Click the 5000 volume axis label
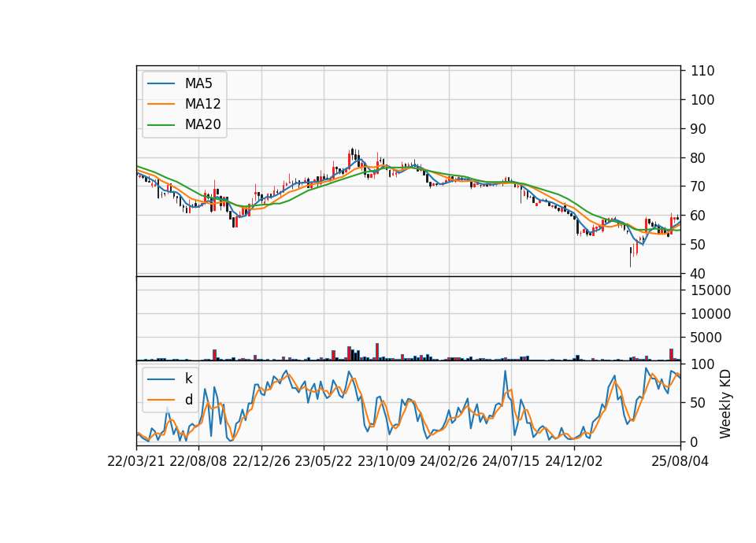 (x=706, y=338)
